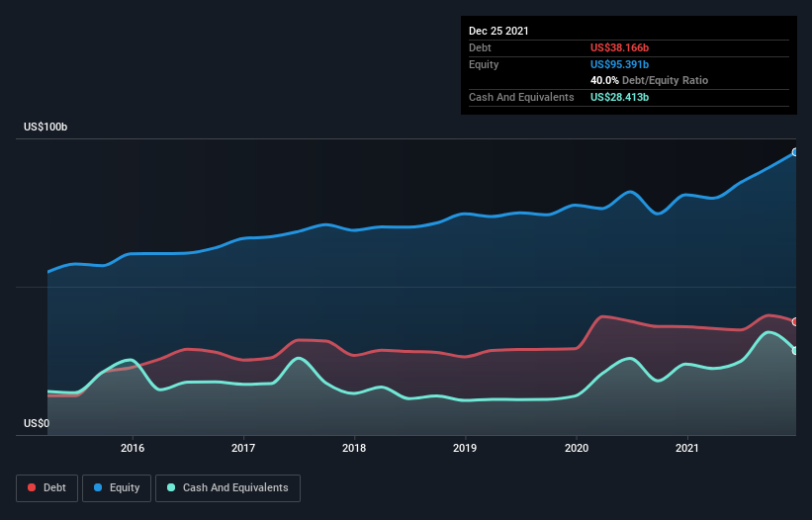Click the Debt row label in tooltip
812x520 pixels.
coord(480,47)
